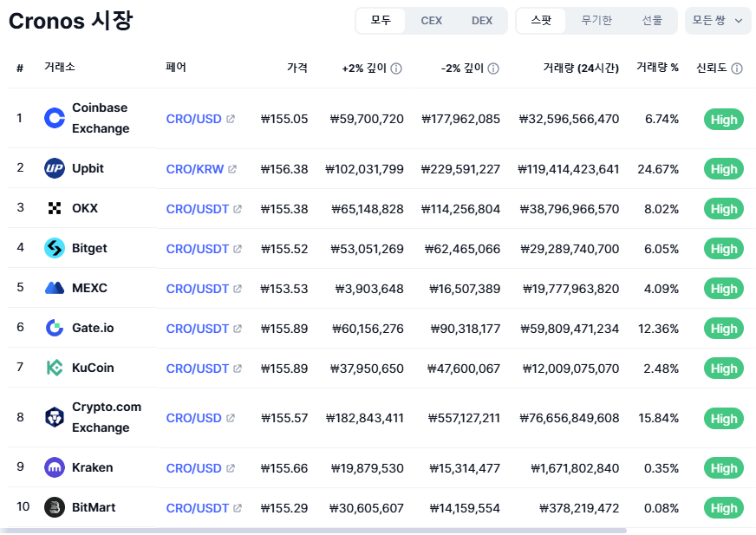Image resolution: width=756 pixels, height=535 pixels.
Task: Click High trust badge in Upbit row
Action: [724, 169]
